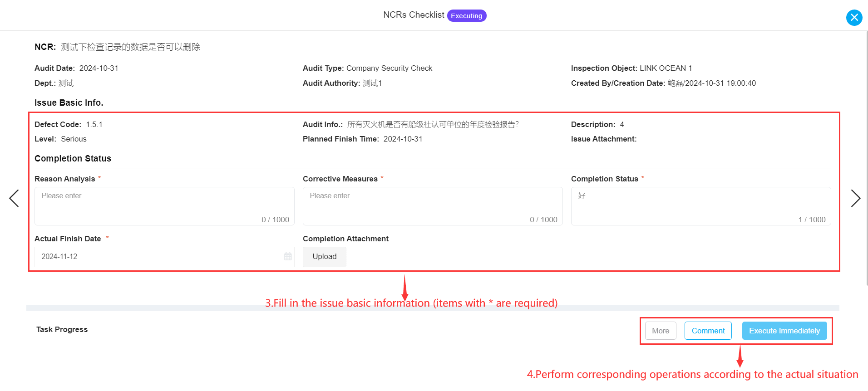Select the Dept. value

(x=66, y=83)
